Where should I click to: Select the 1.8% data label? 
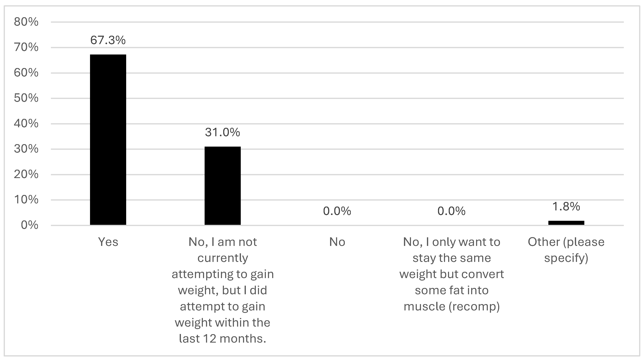(x=566, y=207)
